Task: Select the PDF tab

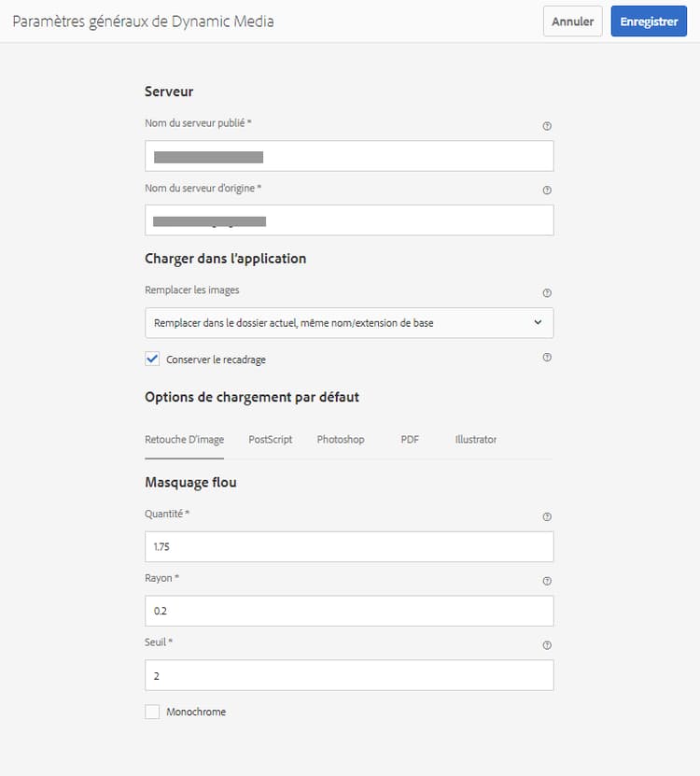Action: tap(410, 439)
